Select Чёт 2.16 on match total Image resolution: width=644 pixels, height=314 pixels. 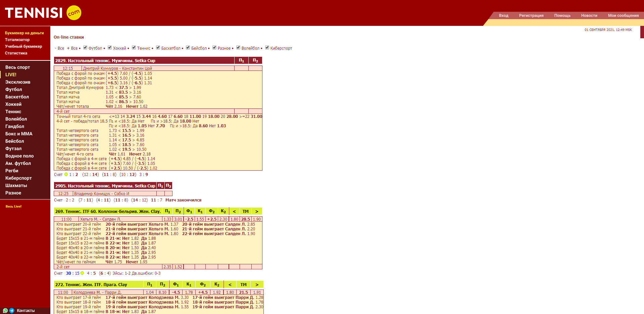[x=114, y=106]
